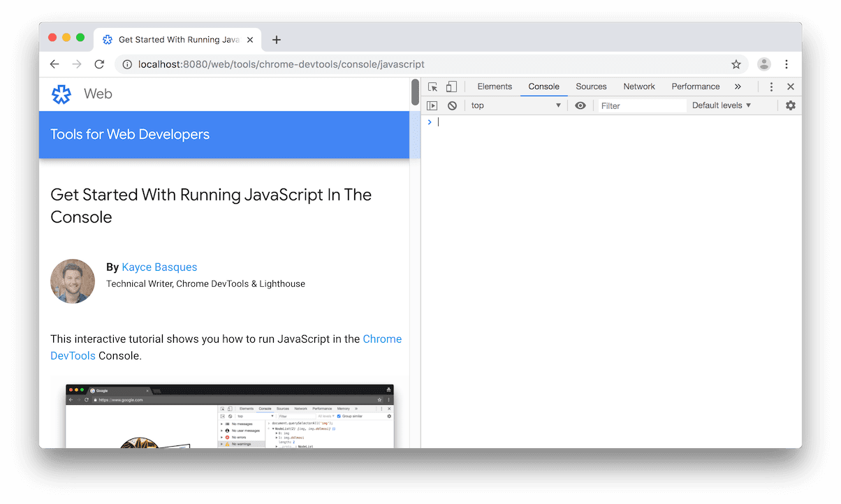Open the console sidebar

point(432,105)
